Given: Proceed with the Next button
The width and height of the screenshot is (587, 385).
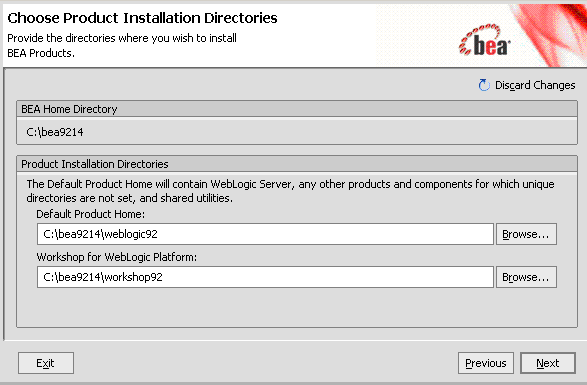Looking at the screenshot, I should coord(548,363).
